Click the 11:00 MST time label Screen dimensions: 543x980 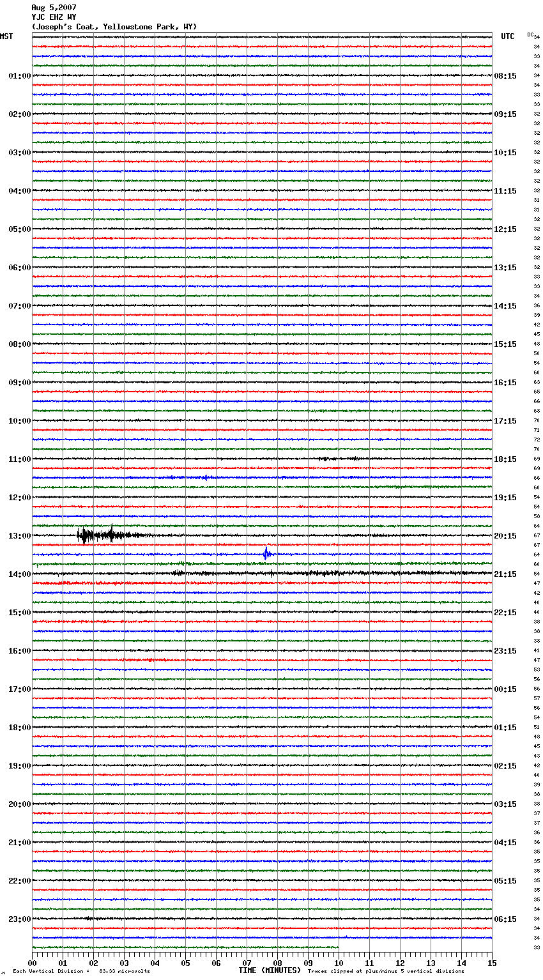[x=20, y=459]
